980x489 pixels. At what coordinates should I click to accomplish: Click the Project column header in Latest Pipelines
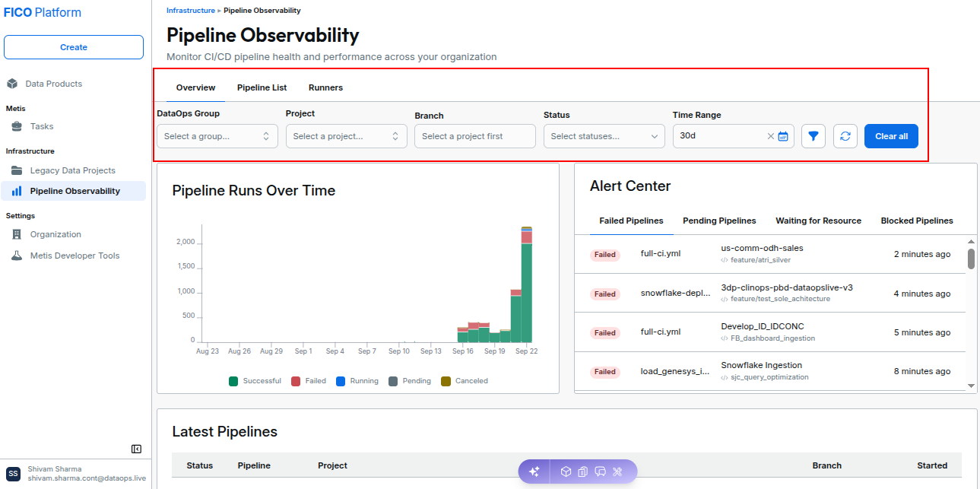point(332,465)
